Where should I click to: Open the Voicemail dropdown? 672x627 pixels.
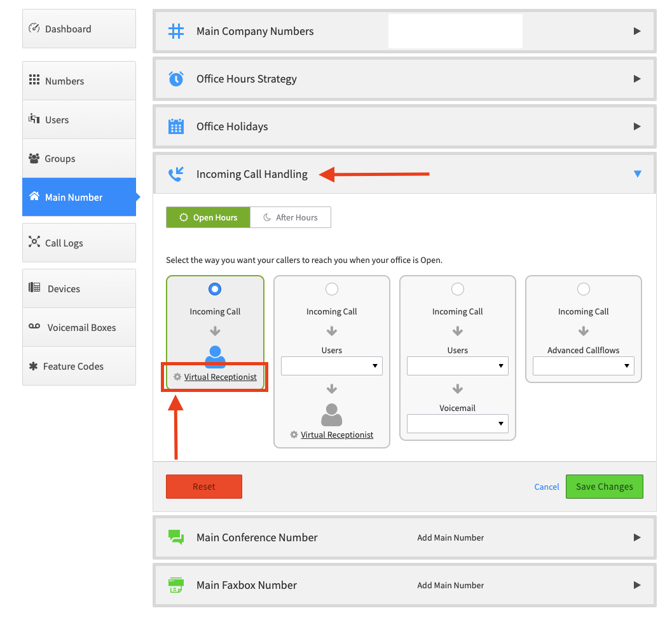click(x=457, y=424)
